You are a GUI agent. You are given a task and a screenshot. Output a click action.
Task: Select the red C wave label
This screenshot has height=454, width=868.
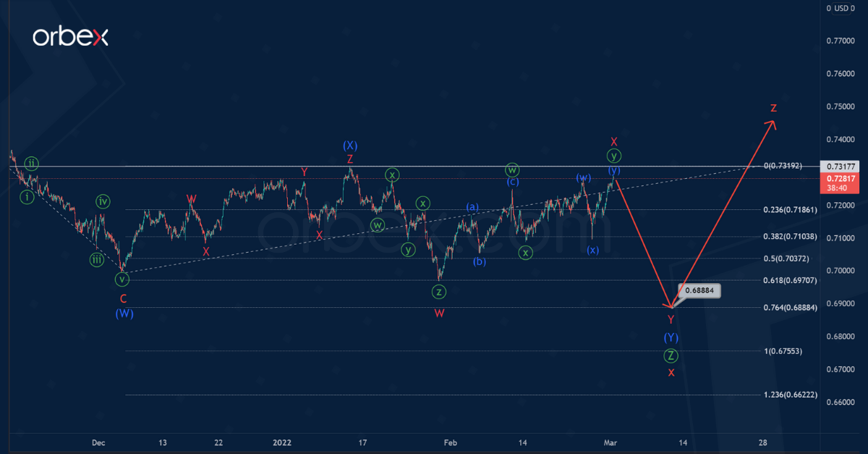click(124, 298)
